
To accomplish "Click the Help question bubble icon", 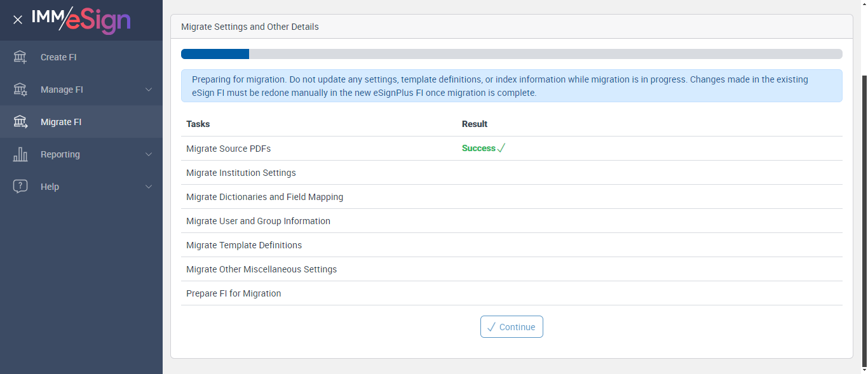I will 20,187.
